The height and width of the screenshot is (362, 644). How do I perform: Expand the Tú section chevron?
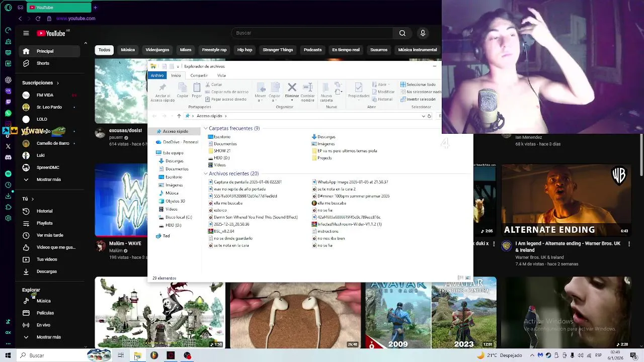click(x=32, y=199)
